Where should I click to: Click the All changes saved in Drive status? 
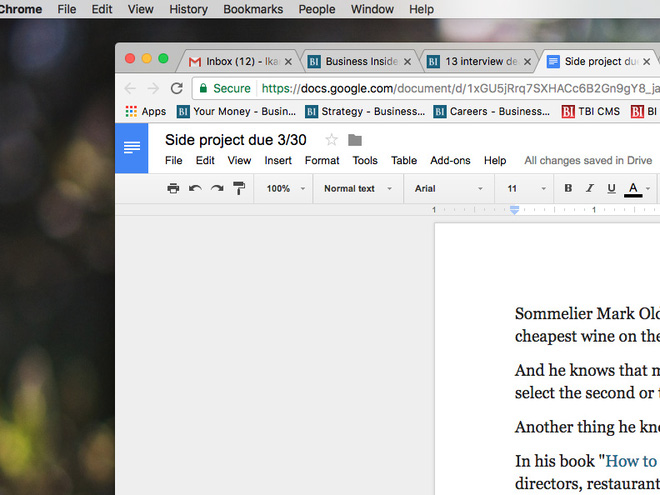point(588,160)
